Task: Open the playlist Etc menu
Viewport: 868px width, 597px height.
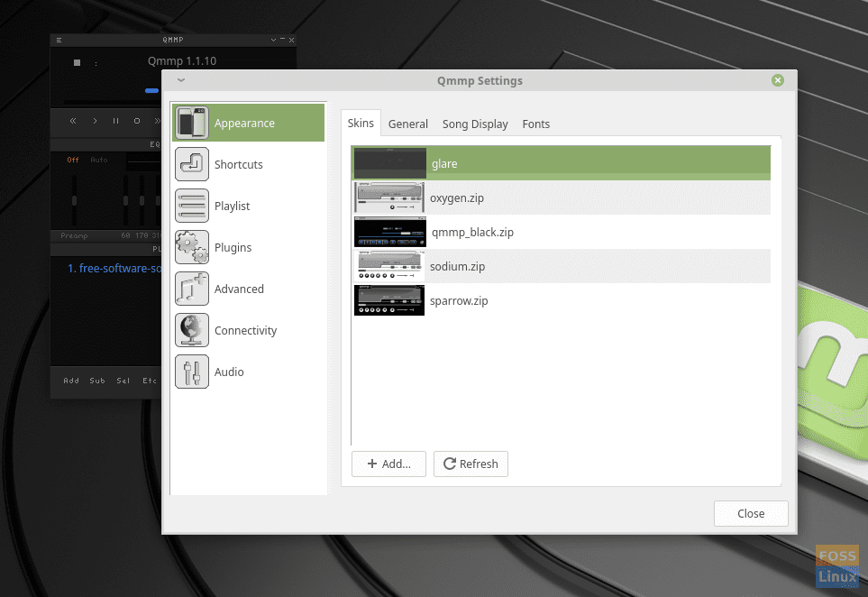Action: click(150, 381)
